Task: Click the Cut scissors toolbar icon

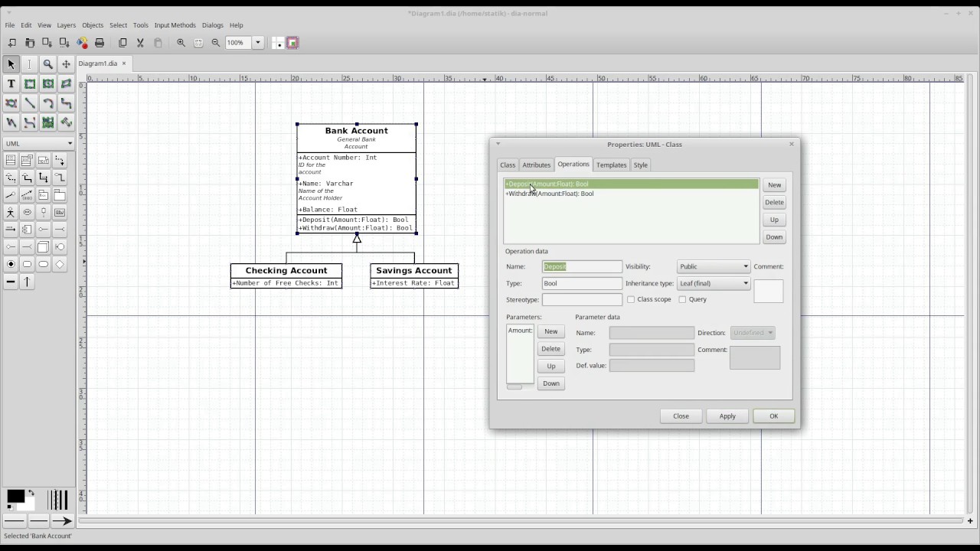Action: pyautogui.click(x=140, y=43)
